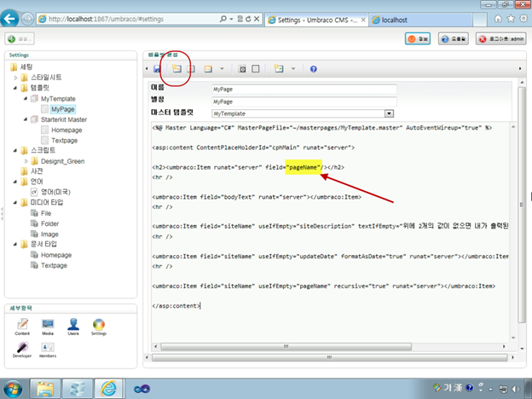Open the blue help icon in editor toolbar
The height and width of the screenshot is (399, 532).
tap(314, 69)
